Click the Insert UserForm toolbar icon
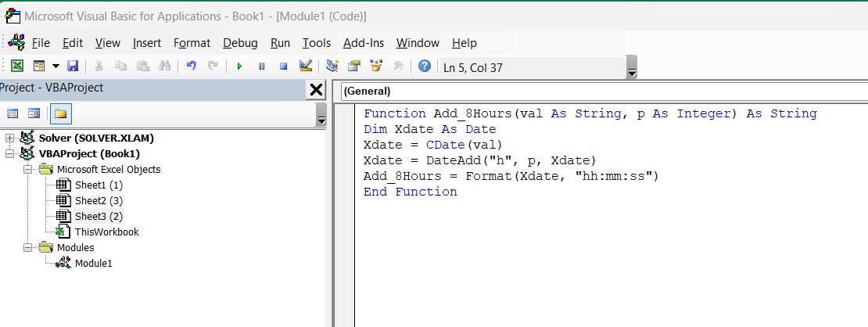The width and height of the screenshot is (868, 327). [39, 66]
